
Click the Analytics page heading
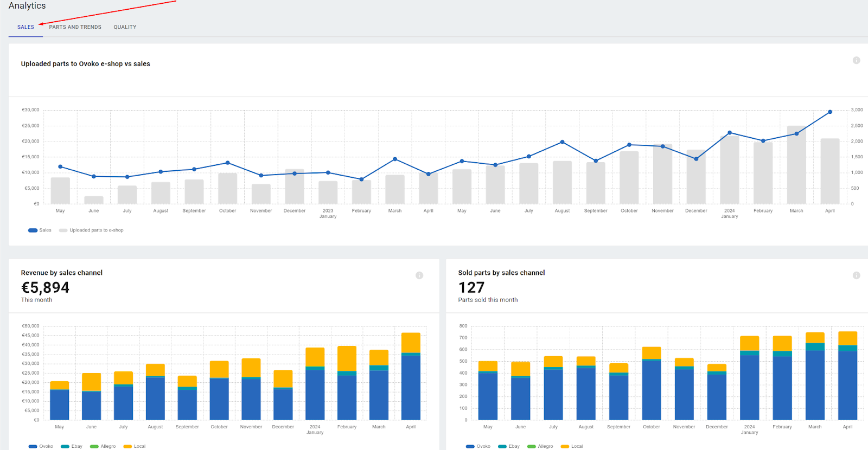pos(27,6)
